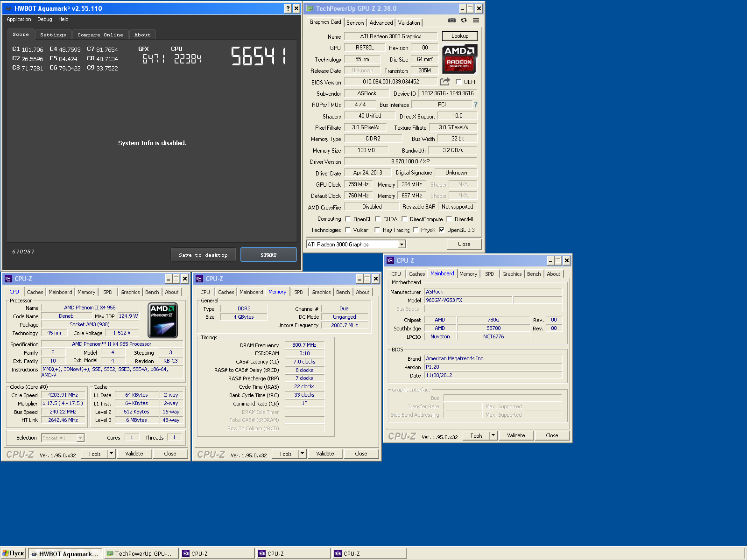Open the Application menu in Aquamark
This screenshot has height=560, width=747.
click(19, 20)
